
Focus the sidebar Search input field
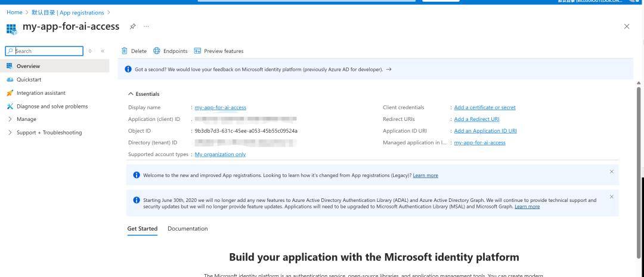(x=44, y=51)
